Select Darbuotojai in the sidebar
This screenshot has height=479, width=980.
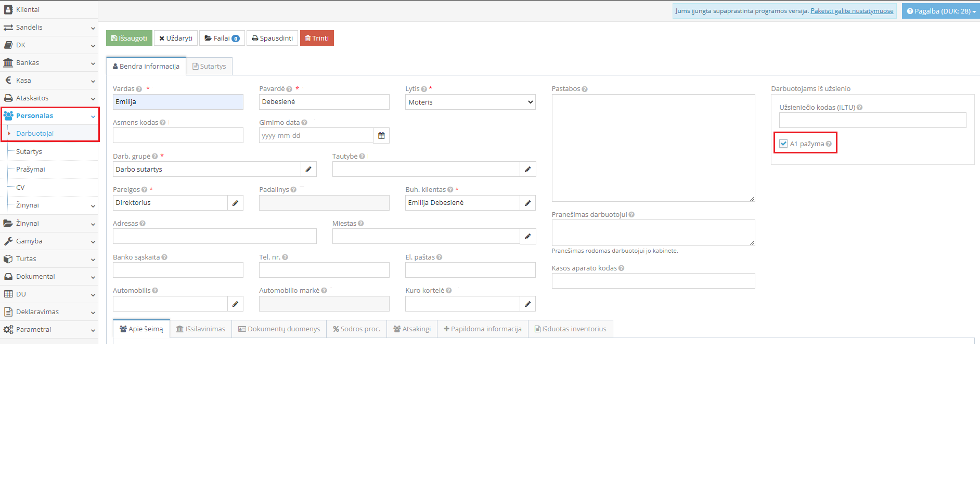[35, 134]
